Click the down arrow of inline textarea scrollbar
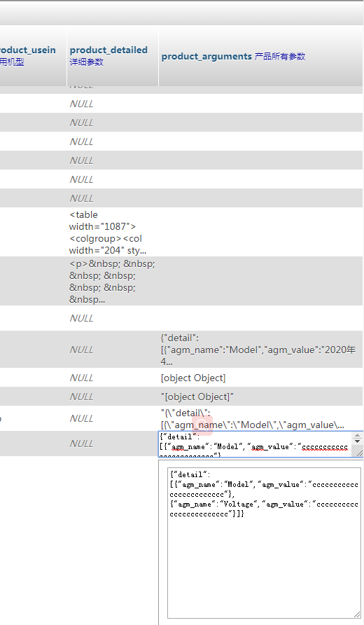This screenshot has width=364, height=625. click(357, 441)
